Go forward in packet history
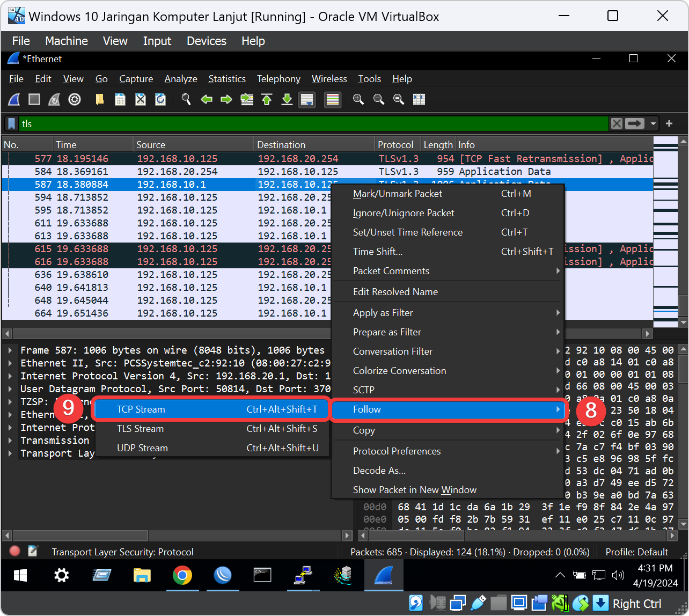This screenshot has height=616, width=689. [x=226, y=99]
